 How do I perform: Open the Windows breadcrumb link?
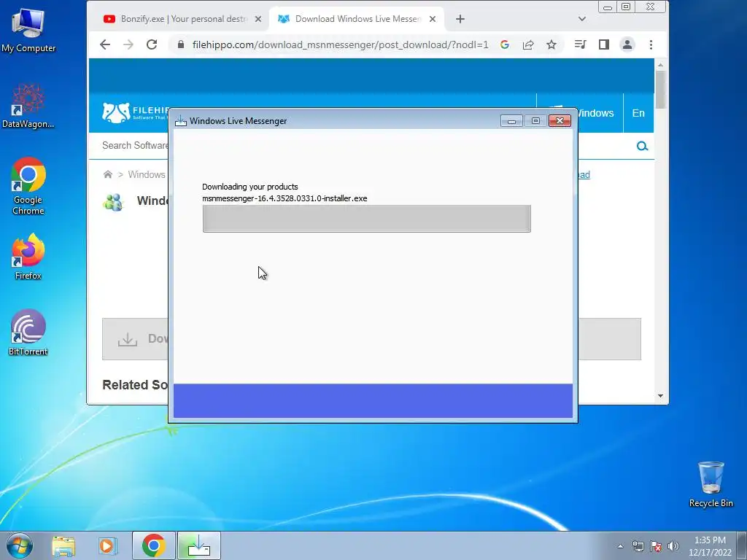click(x=146, y=174)
